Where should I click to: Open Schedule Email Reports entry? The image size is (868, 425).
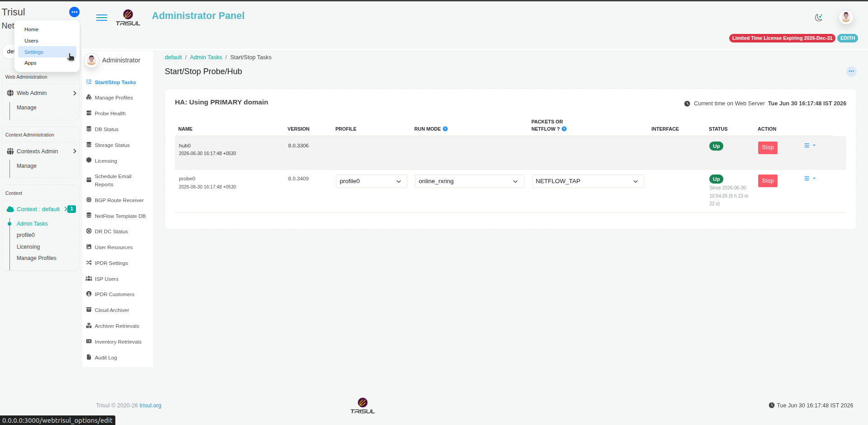click(x=113, y=180)
